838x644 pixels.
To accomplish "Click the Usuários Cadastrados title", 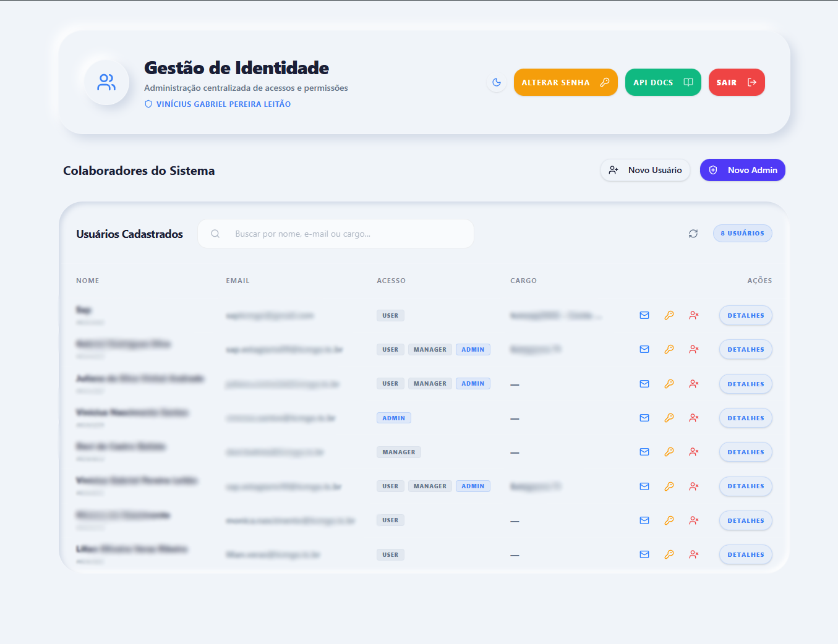I will tap(129, 234).
